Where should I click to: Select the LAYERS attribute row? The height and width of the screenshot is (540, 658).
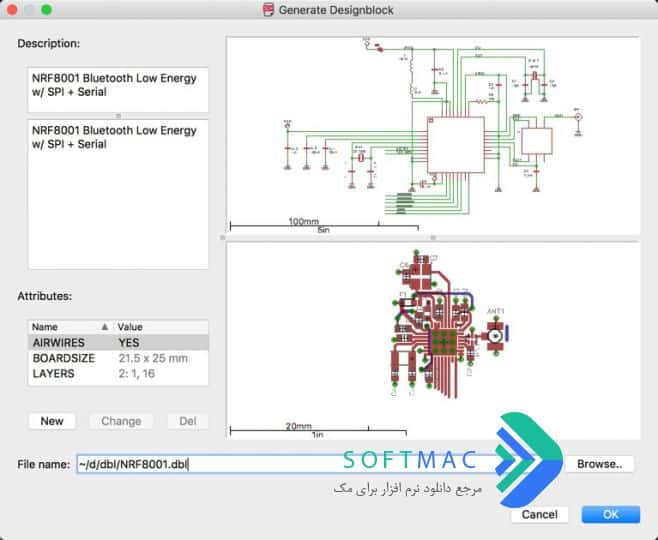pyautogui.click(x=118, y=373)
